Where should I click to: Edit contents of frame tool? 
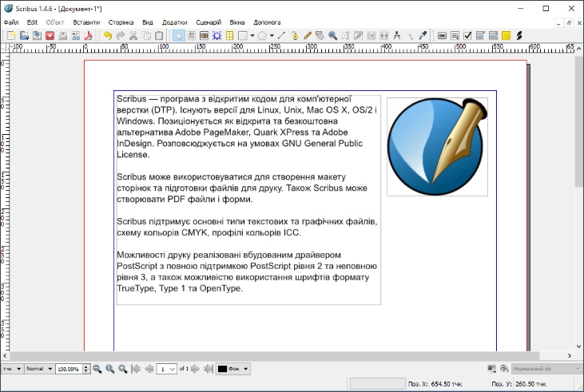click(x=346, y=36)
